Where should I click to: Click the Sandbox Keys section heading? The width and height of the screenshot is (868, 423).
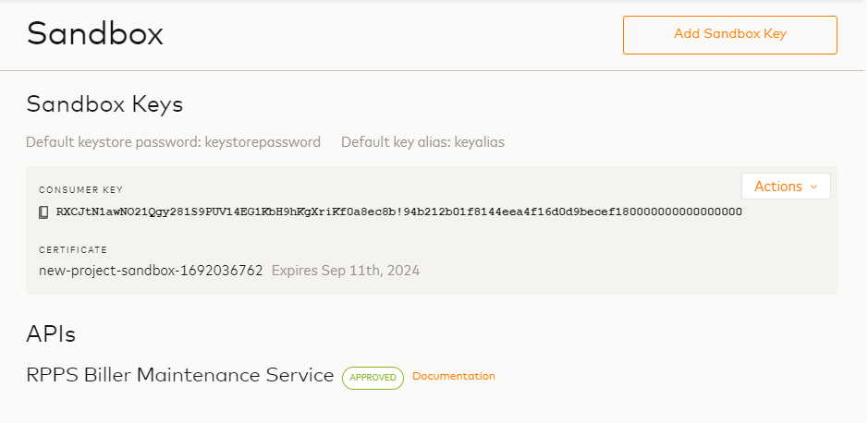coord(104,104)
